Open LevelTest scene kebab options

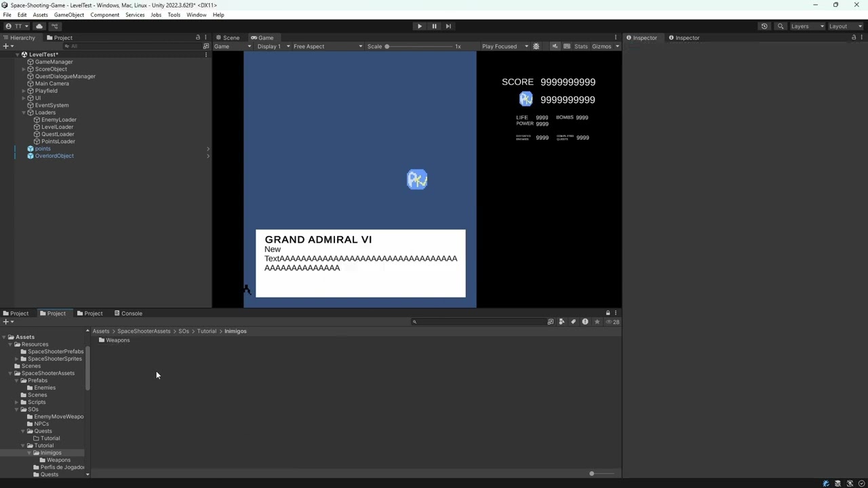[206, 55]
